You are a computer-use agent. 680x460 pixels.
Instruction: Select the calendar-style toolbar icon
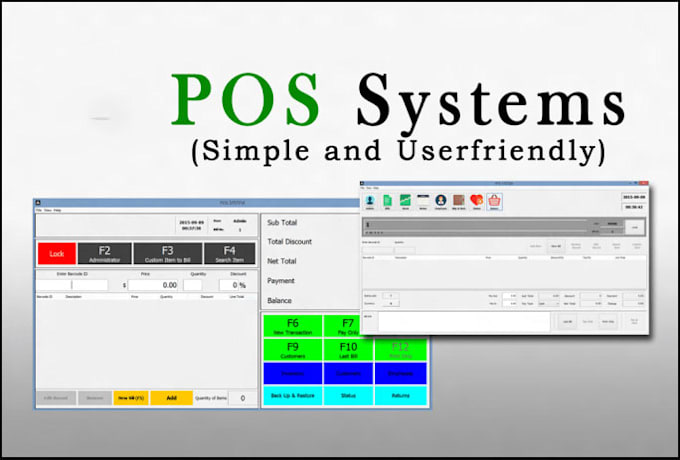pyautogui.click(x=423, y=202)
